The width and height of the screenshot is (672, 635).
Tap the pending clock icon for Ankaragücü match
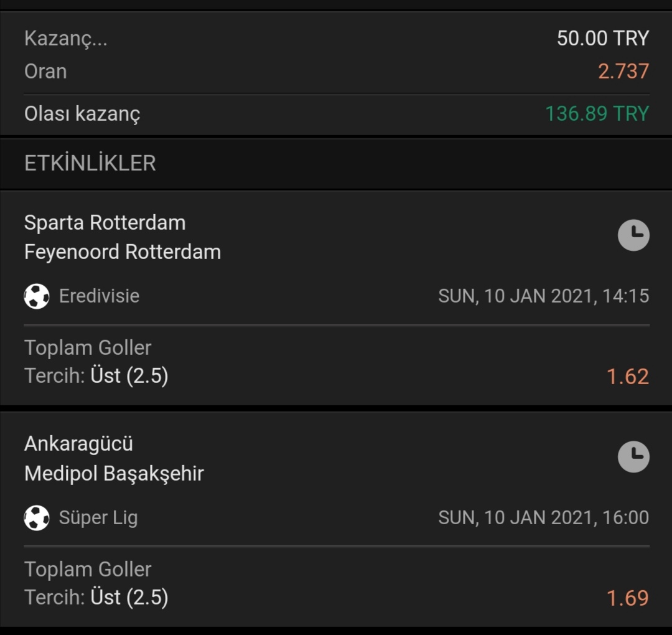coord(633,456)
